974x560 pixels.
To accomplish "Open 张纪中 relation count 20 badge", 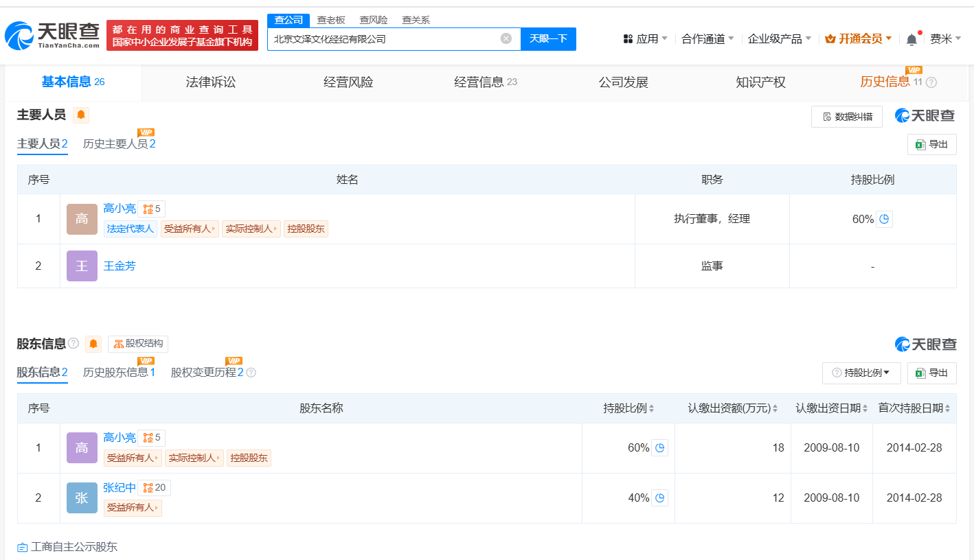I will (x=155, y=488).
